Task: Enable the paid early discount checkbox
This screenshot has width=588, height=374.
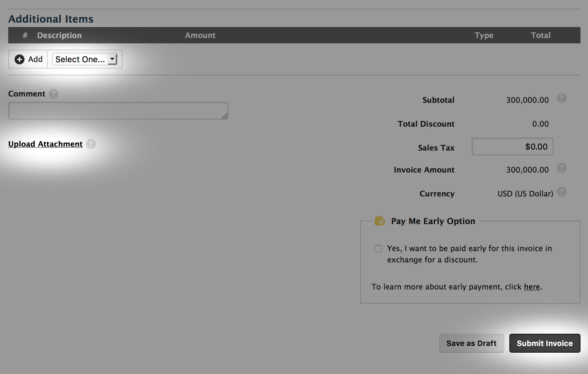Action: click(378, 249)
